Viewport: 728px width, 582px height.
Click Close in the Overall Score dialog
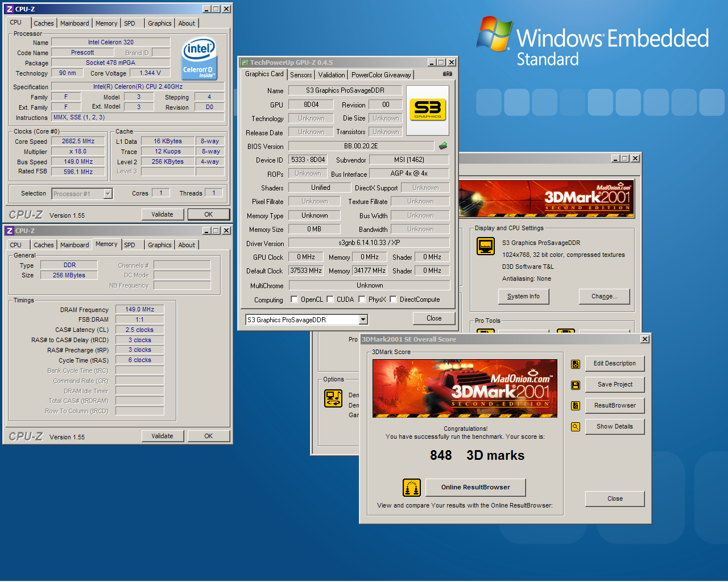[615, 499]
